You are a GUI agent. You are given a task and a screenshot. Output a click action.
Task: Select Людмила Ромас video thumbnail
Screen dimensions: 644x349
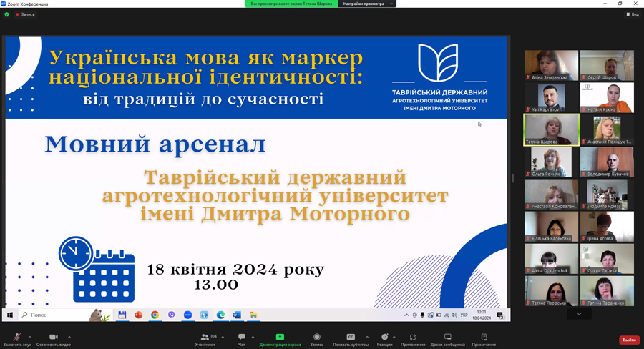click(x=607, y=195)
